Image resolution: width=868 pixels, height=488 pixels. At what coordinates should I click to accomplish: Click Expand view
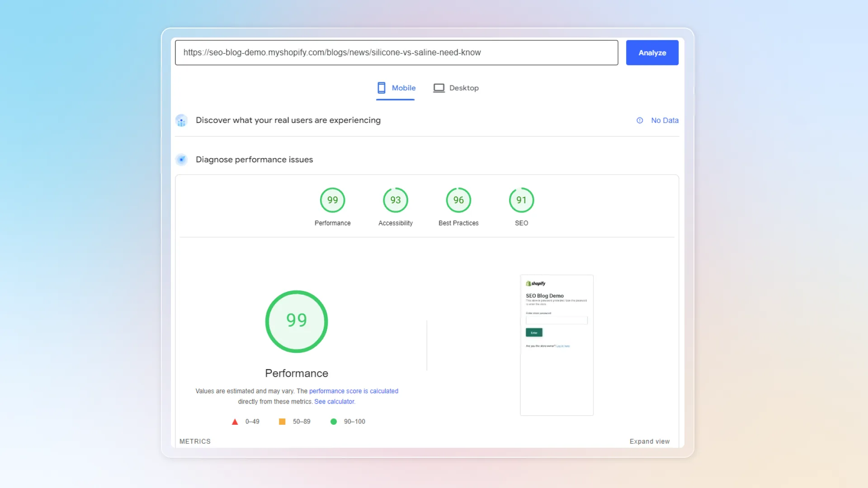pos(650,441)
